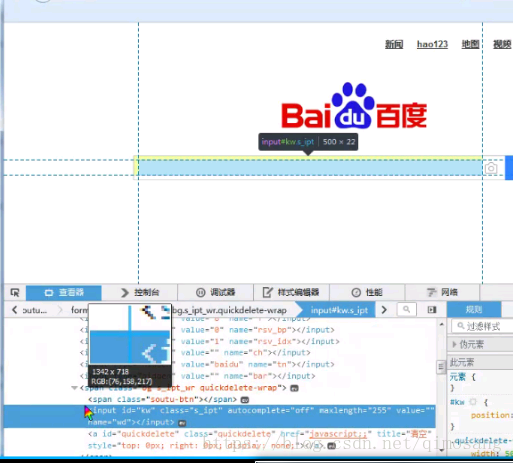
Task: Switch to the 控制台 console tab
Action: pos(140,292)
